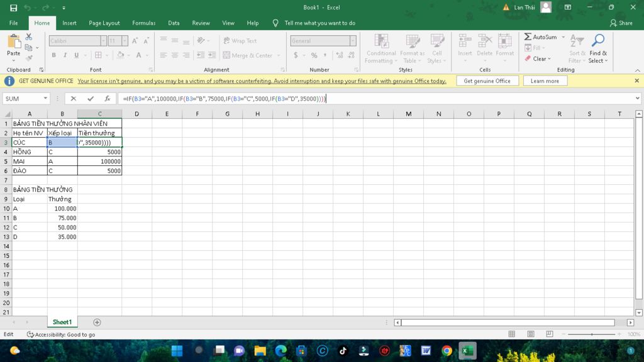Viewport: 644px width, 362px height.
Task: Toggle Wrap Text
Action: coord(240,41)
